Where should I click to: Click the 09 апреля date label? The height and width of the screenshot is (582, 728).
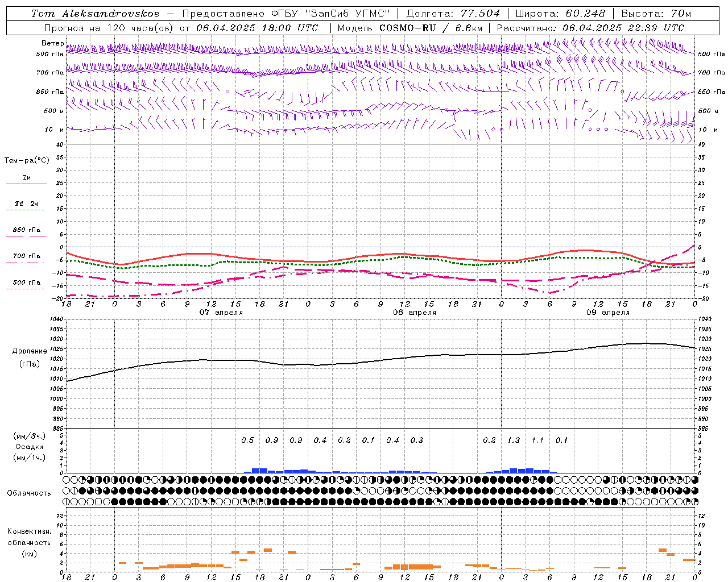(608, 313)
